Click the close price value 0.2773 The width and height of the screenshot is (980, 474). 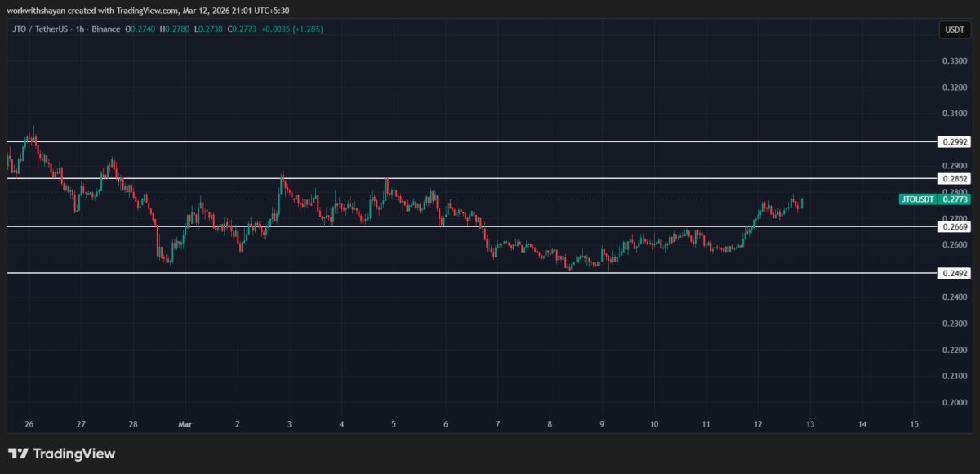point(242,29)
